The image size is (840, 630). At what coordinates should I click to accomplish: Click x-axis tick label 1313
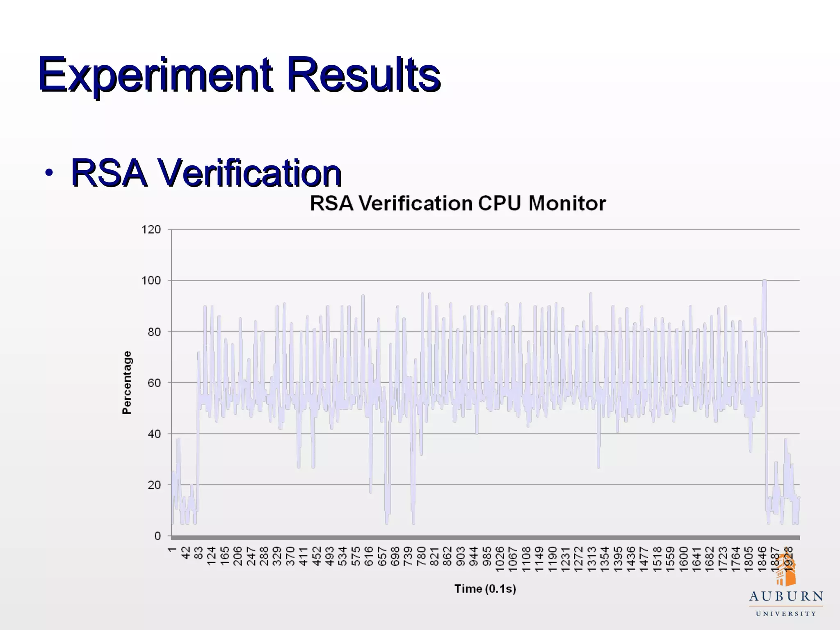(592, 559)
